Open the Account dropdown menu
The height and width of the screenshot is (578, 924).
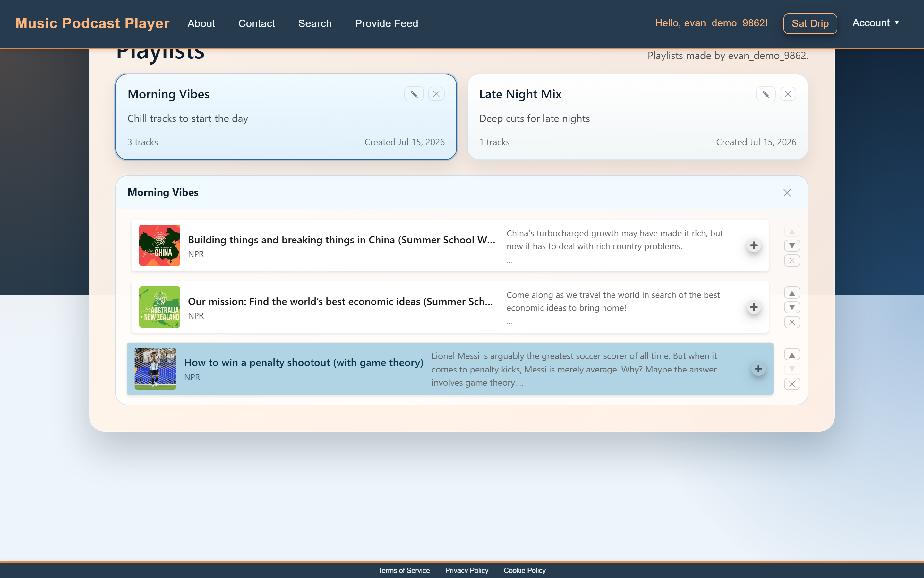(875, 23)
